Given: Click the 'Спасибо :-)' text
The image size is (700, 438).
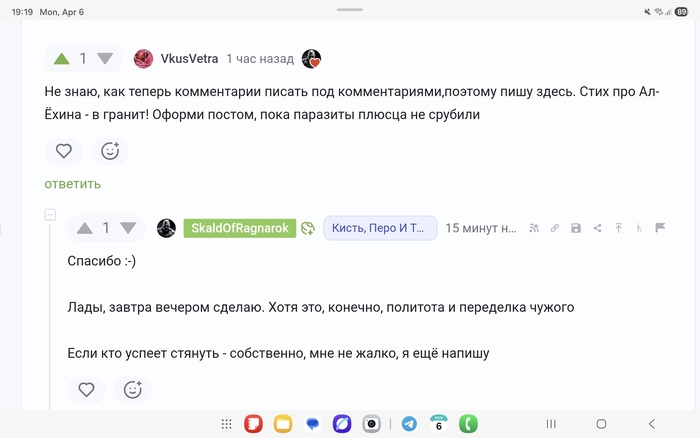Looking at the screenshot, I should [102, 261].
